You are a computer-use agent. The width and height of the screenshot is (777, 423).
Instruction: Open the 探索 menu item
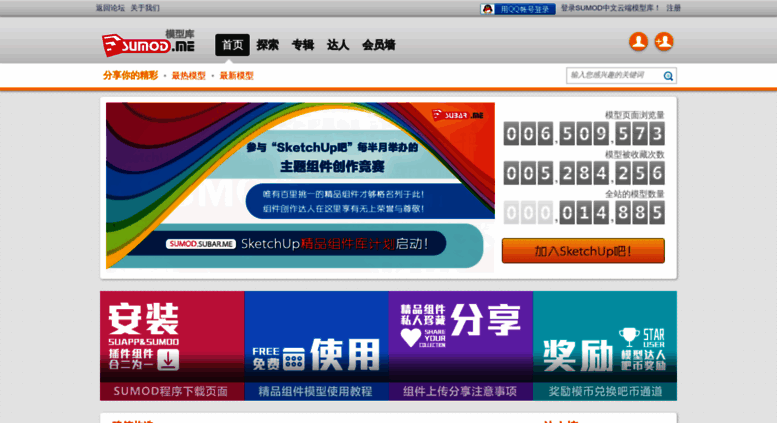(x=268, y=45)
